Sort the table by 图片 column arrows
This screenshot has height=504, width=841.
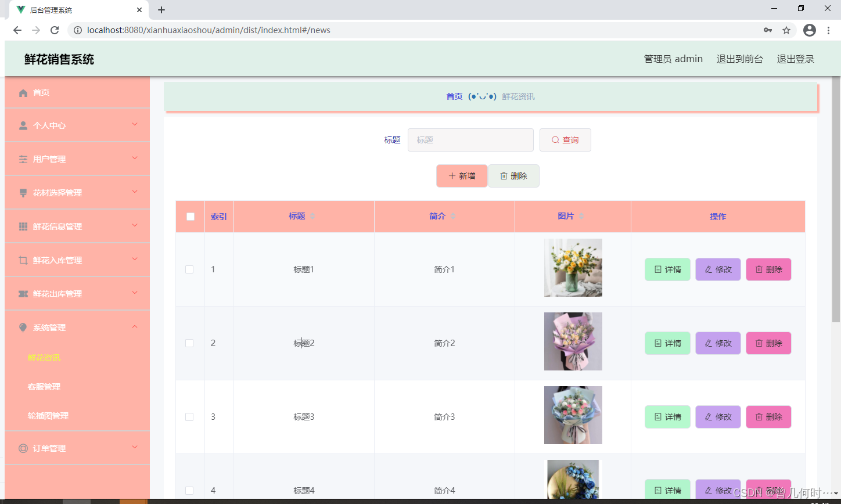click(581, 216)
